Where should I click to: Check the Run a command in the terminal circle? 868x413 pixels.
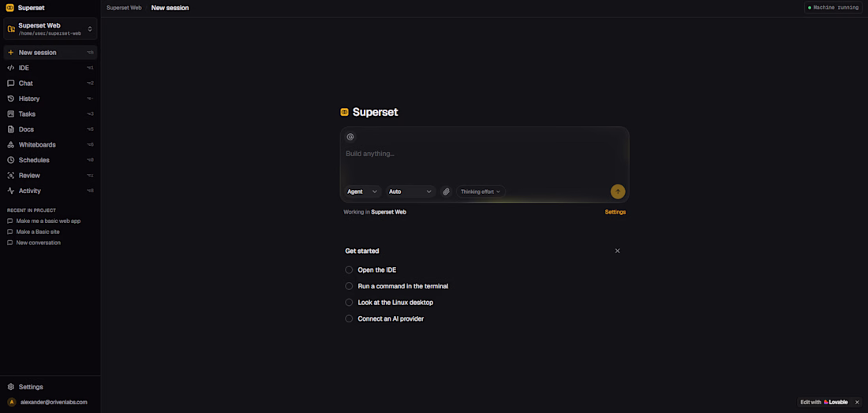[349, 286]
